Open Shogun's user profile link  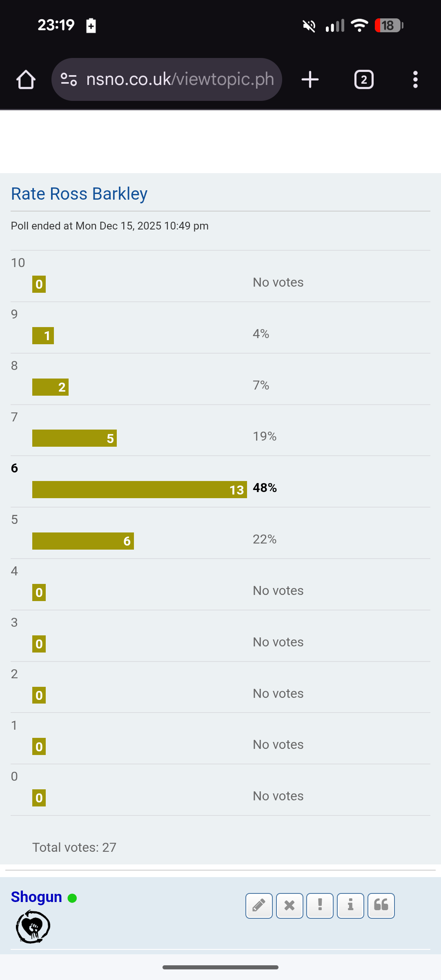(36, 897)
